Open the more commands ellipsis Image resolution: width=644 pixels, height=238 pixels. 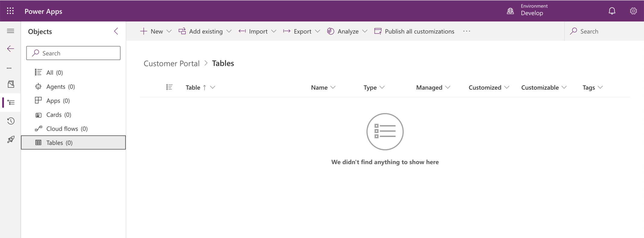pos(466,31)
